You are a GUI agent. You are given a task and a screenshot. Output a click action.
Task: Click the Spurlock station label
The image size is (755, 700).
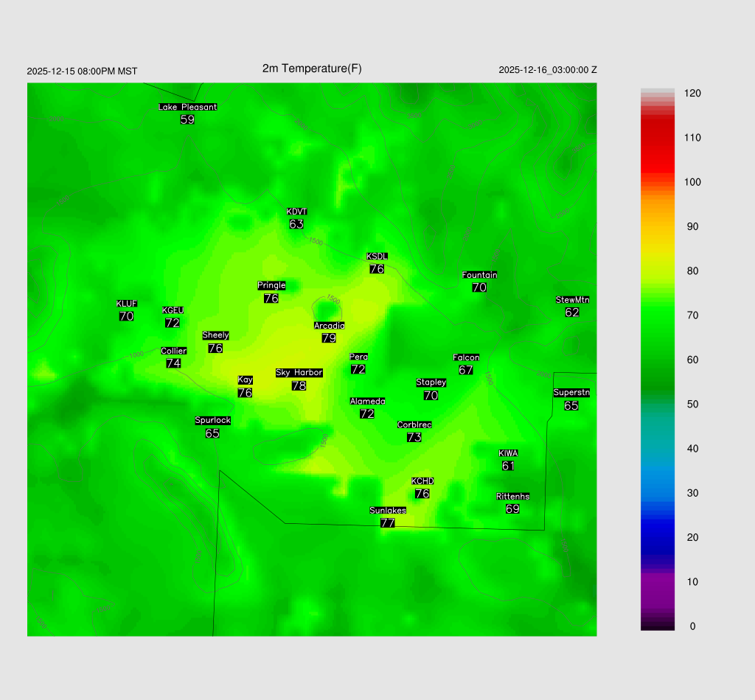tap(212, 421)
